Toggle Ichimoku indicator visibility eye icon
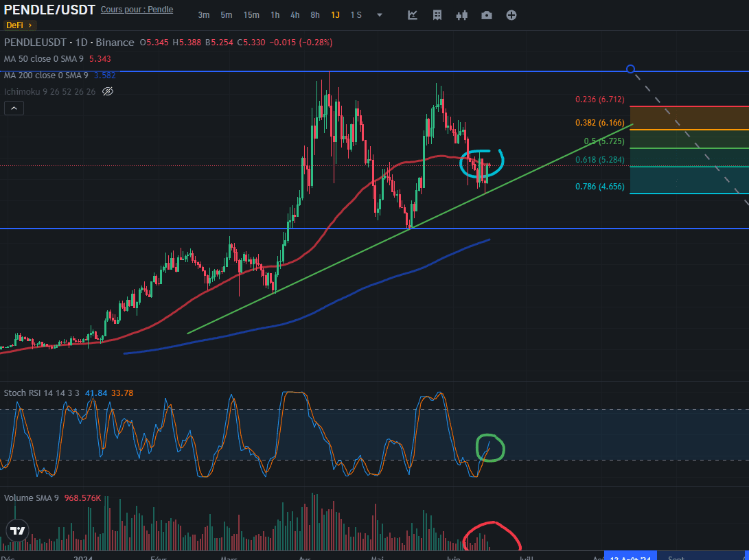The image size is (749, 560). (108, 91)
